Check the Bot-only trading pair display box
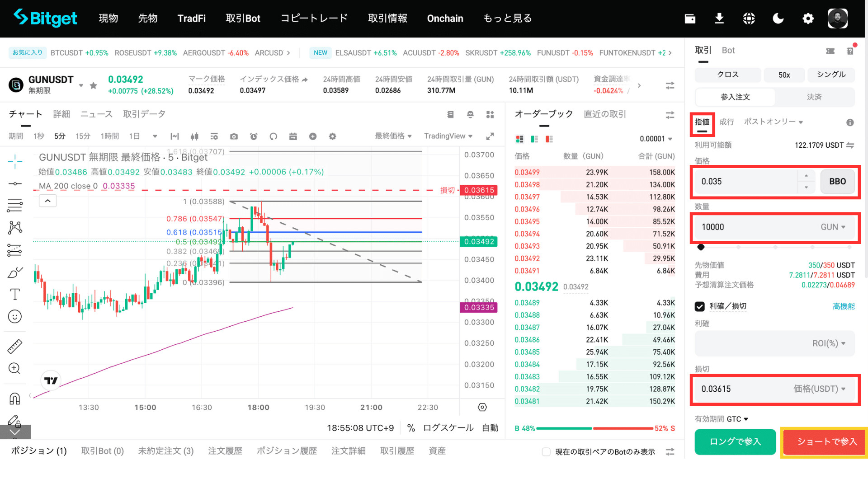 tap(546, 452)
